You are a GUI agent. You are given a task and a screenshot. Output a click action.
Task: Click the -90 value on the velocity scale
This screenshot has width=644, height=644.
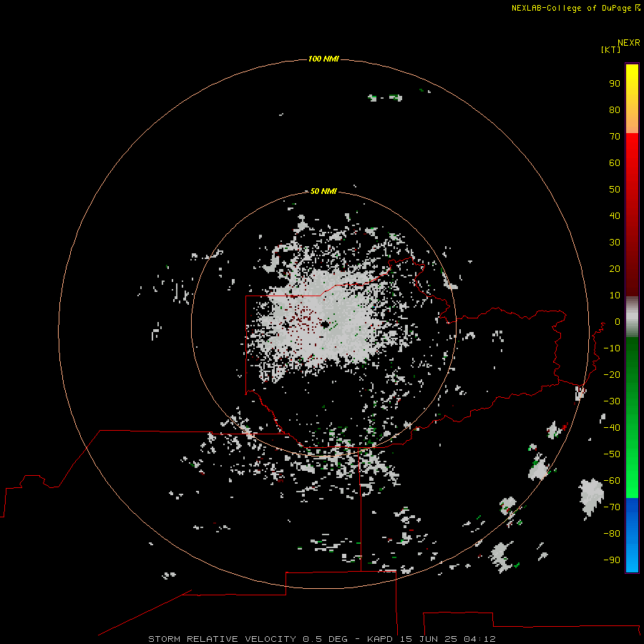(612, 560)
